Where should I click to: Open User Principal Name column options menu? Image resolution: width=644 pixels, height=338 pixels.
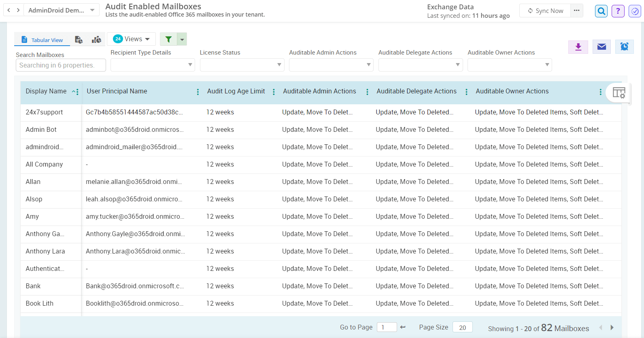(x=198, y=92)
